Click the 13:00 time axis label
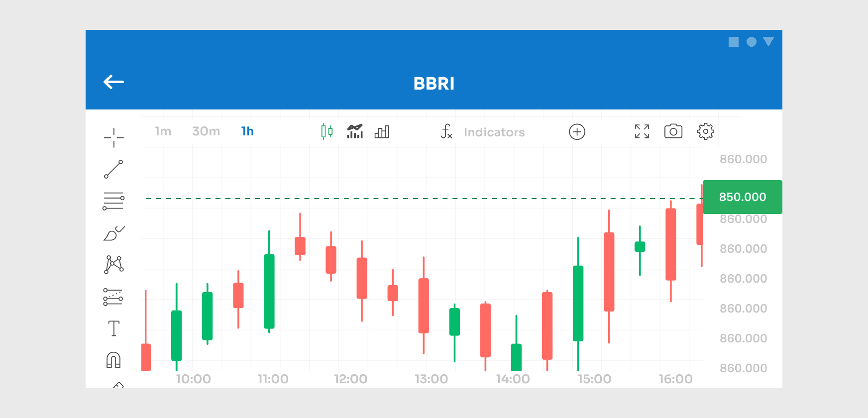 coord(432,379)
